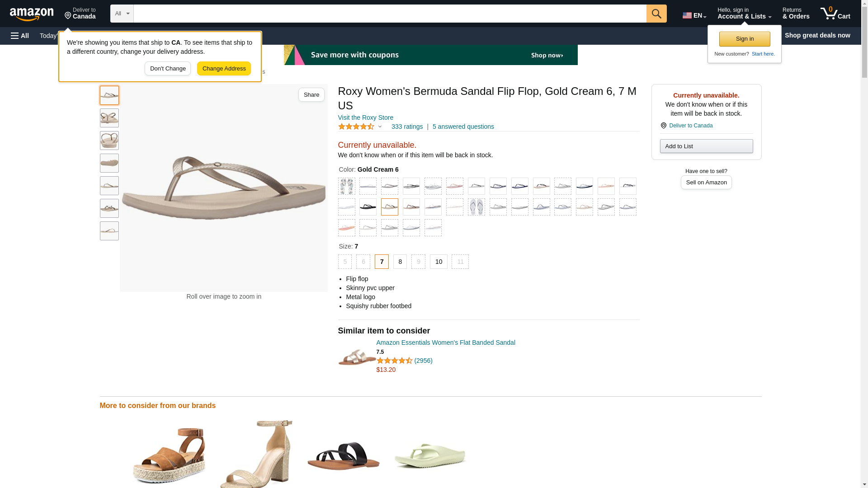The width and height of the screenshot is (868, 488).
Task: Click the Deliver to Canada location pin
Action: point(80,14)
